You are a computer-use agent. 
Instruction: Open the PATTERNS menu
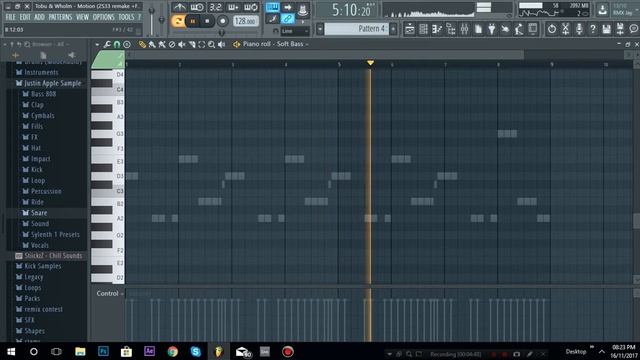coord(60,17)
